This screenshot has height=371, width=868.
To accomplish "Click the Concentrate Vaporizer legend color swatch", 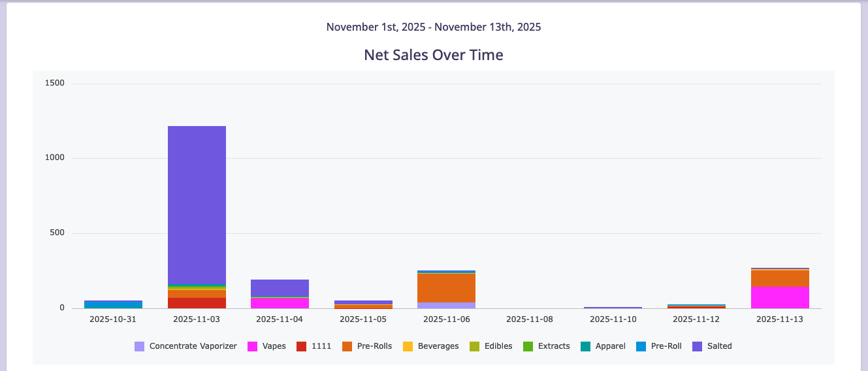I will click(x=139, y=346).
